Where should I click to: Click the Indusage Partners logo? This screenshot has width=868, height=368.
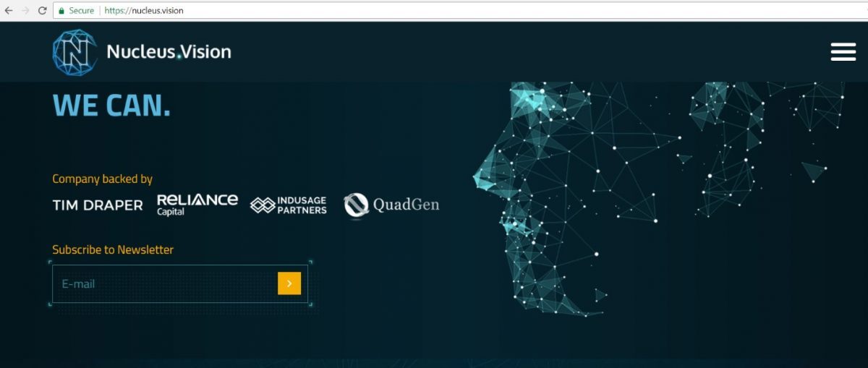[x=288, y=205]
